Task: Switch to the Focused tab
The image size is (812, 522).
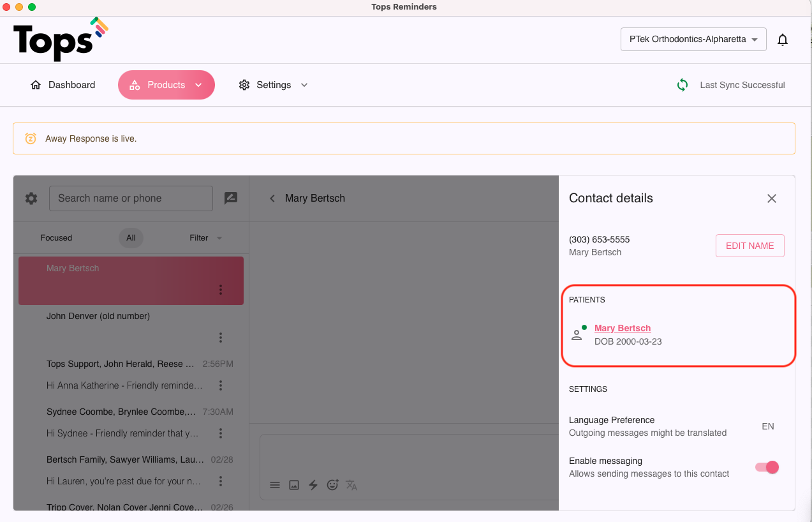Action: 56,238
